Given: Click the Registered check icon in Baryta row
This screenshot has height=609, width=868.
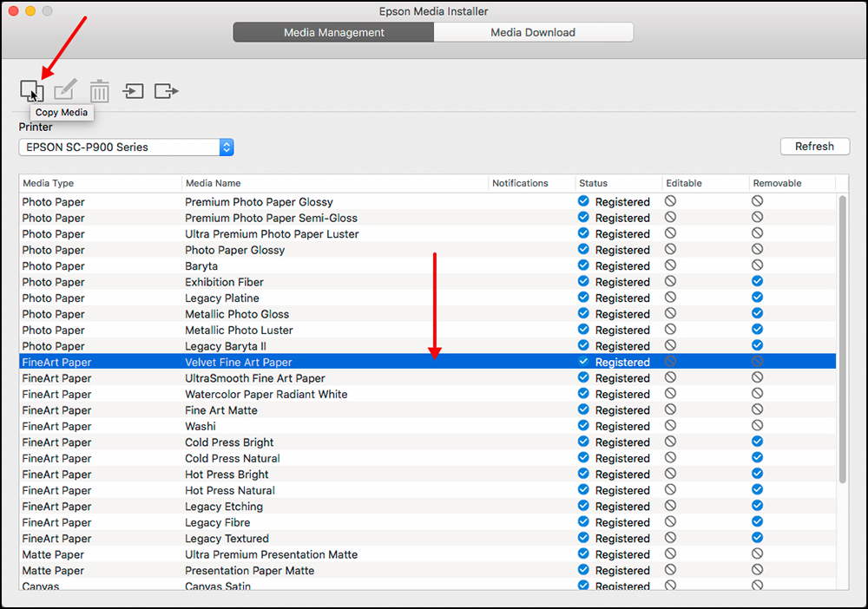Looking at the screenshot, I should (x=583, y=265).
